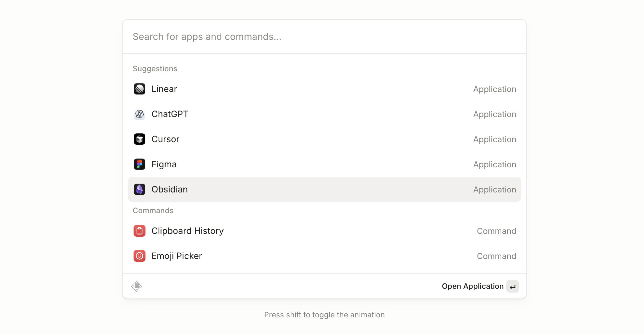Click the Linear app icon
The width and height of the screenshot is (644, 334).
click(140, 89)
